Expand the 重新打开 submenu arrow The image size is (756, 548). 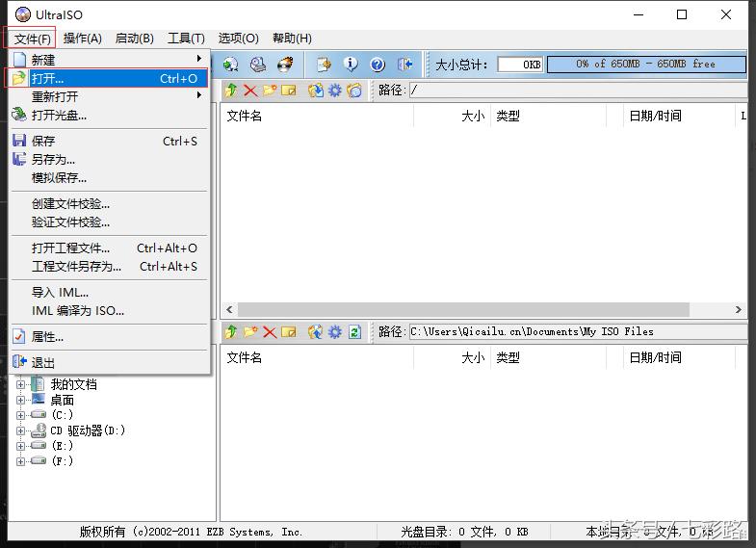click(199, 95)
